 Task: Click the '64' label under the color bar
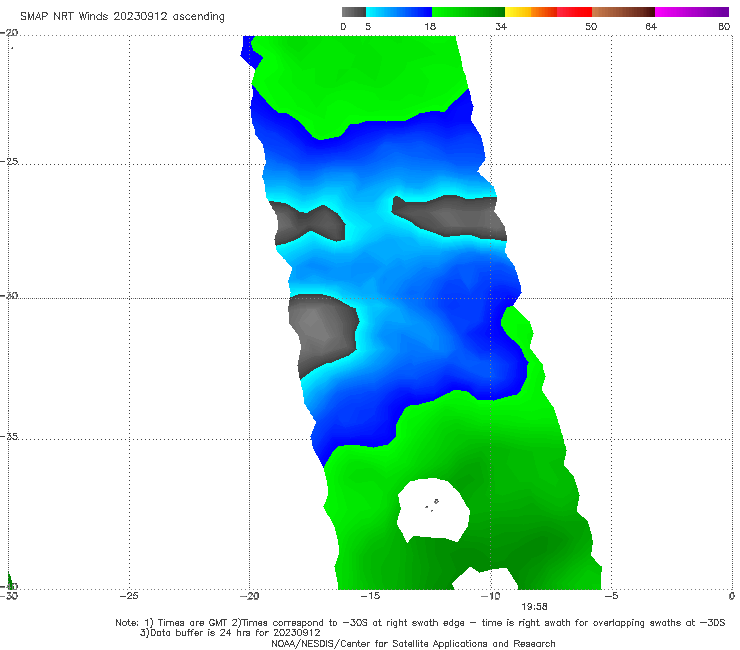[x=651, y=26]
